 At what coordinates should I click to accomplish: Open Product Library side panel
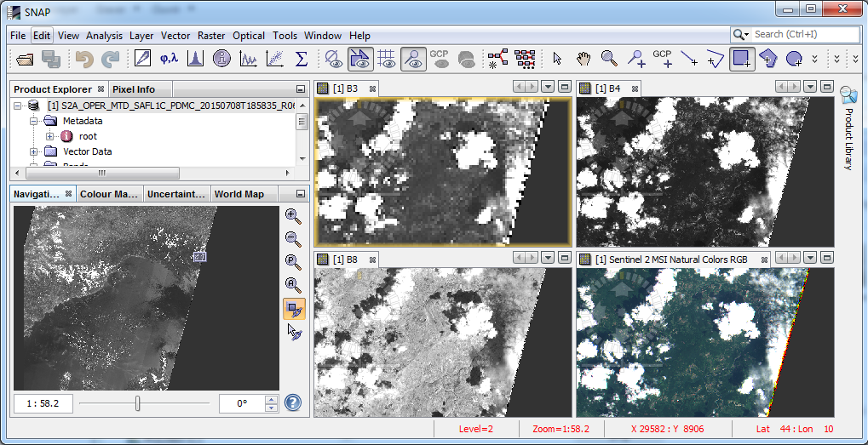[x=848, y=128]
